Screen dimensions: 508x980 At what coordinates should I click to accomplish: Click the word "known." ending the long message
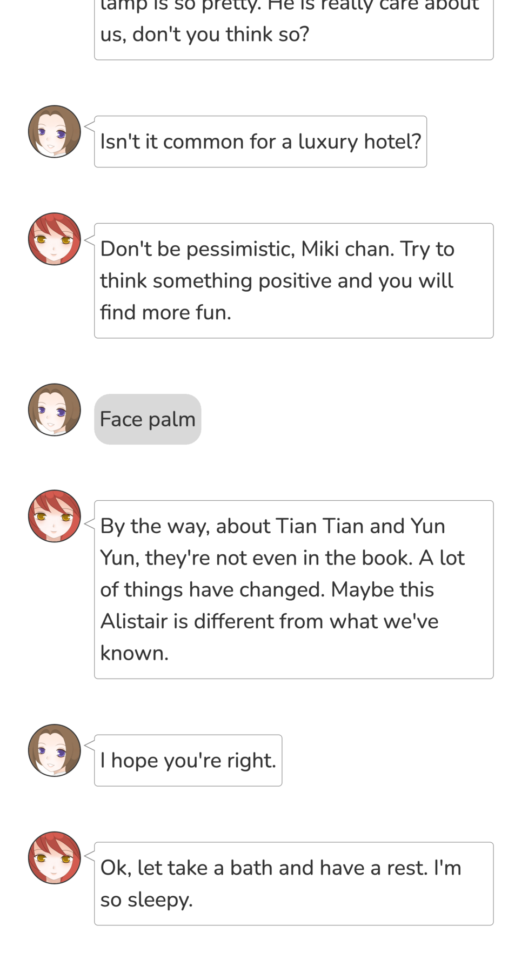(135, 653)
